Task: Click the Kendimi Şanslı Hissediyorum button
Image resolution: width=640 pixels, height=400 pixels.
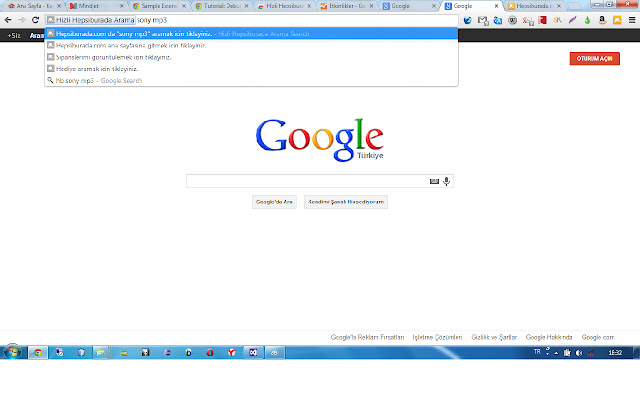Action: tap(346, 202)
